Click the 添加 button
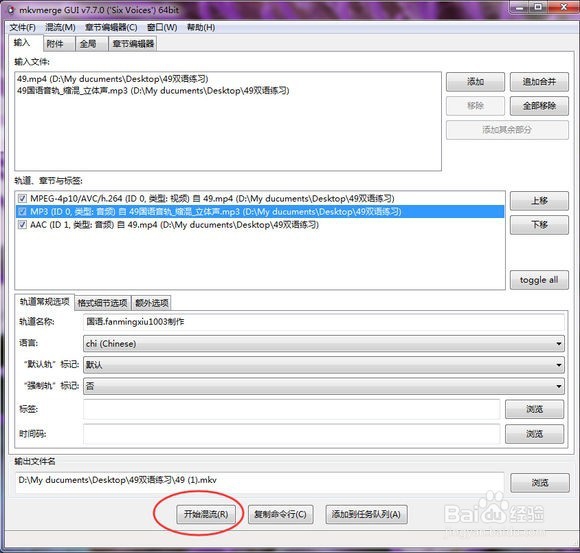This screenshot has height=553, width=580. 475,82
